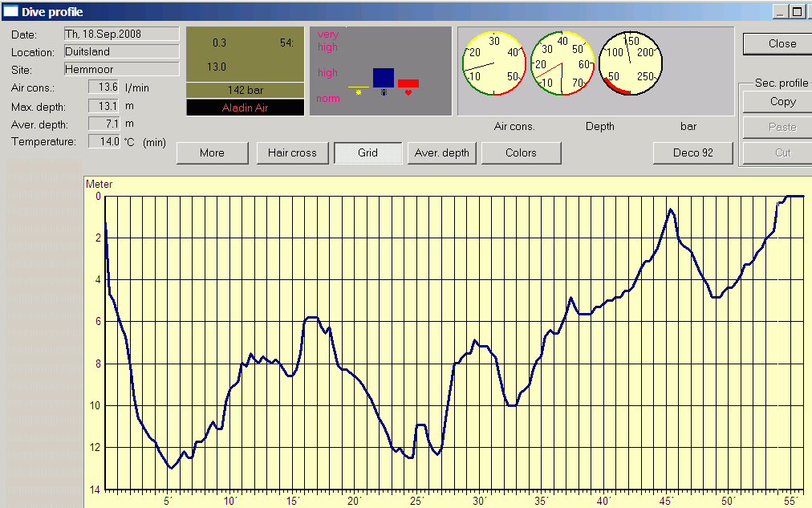Click the Meter axis label
812x508 pixels.
[x=99, y=185]
